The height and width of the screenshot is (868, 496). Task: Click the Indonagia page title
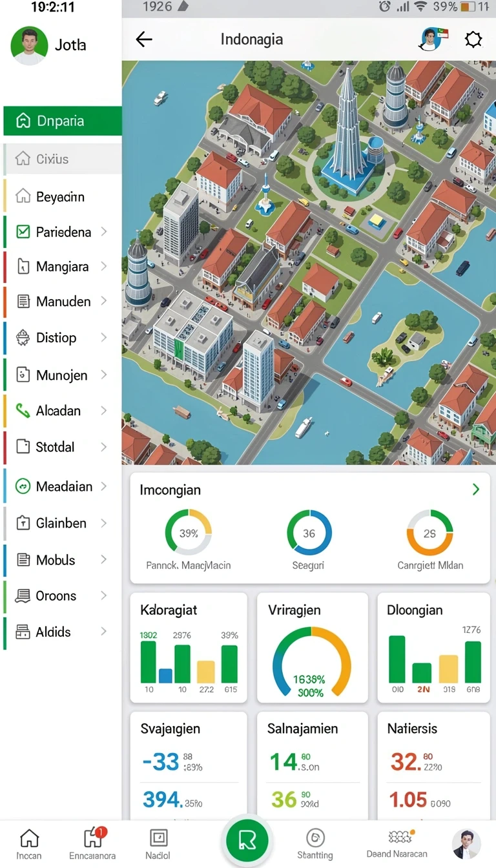(x=252, y=39)
